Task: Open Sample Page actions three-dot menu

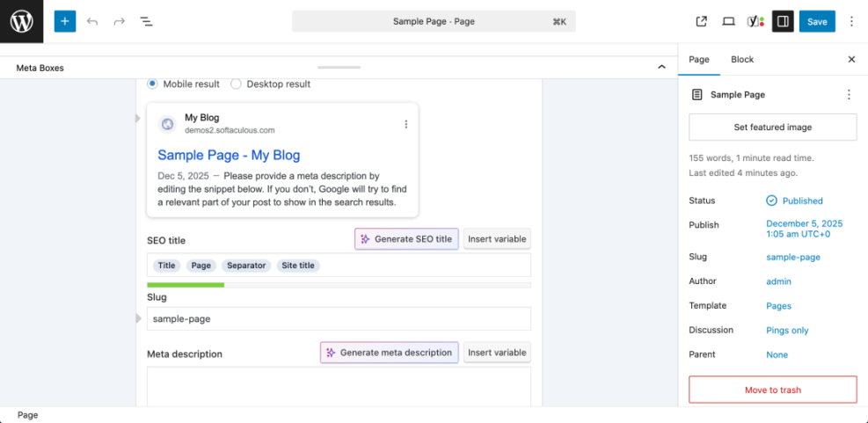Action: pos(849,95)
